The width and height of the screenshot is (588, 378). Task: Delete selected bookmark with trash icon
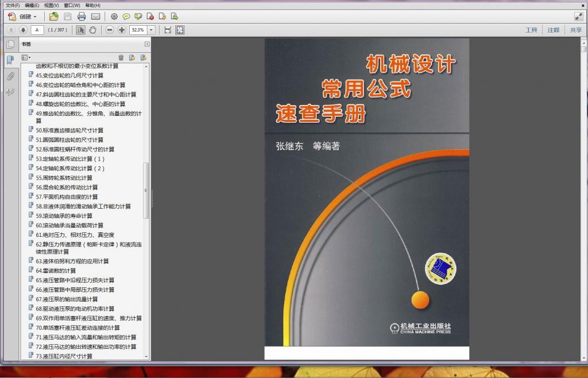pyautogui.click(x=121, y=57)
